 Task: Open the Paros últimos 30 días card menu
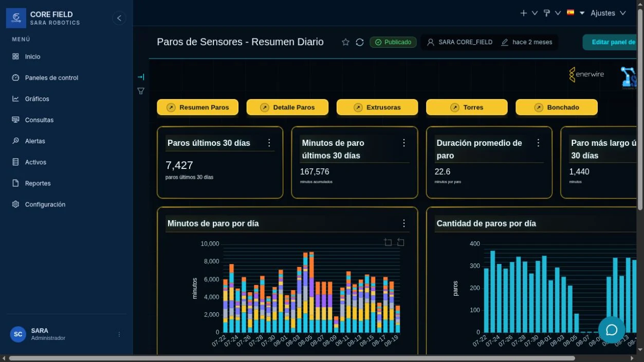point(269,143)
